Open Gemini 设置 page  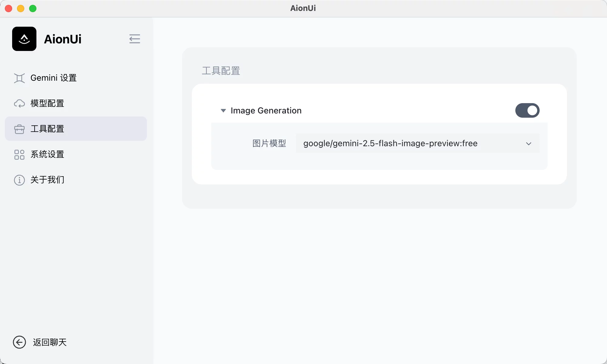click(x=76, y=78)
